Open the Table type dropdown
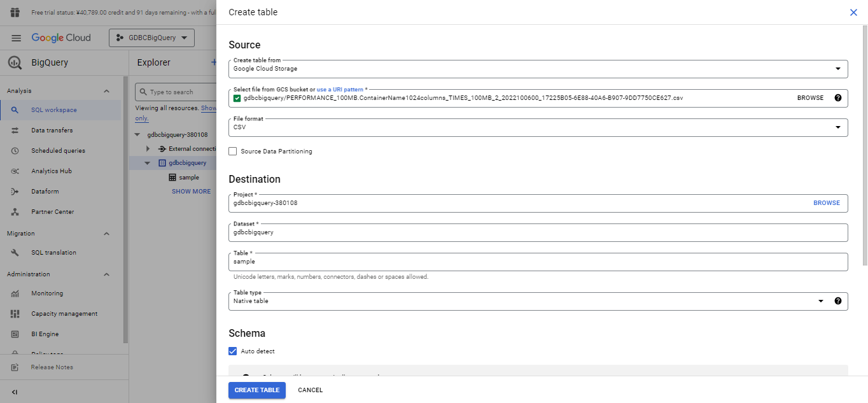 [x=528, y=301]
